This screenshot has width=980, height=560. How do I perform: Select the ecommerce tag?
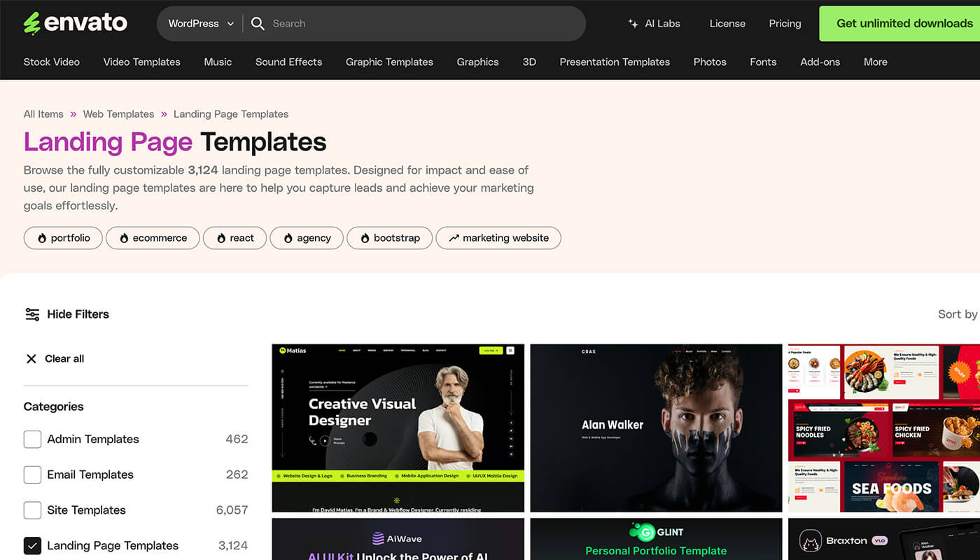point(153,238)
